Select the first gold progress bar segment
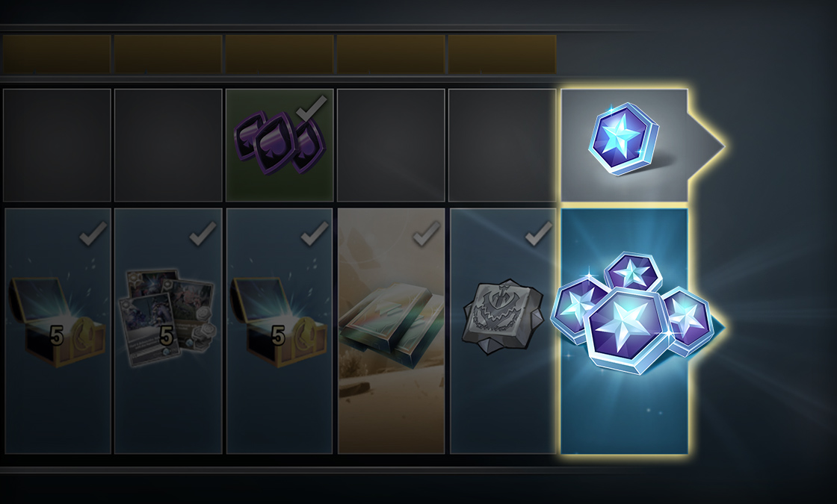 (57, 55)
